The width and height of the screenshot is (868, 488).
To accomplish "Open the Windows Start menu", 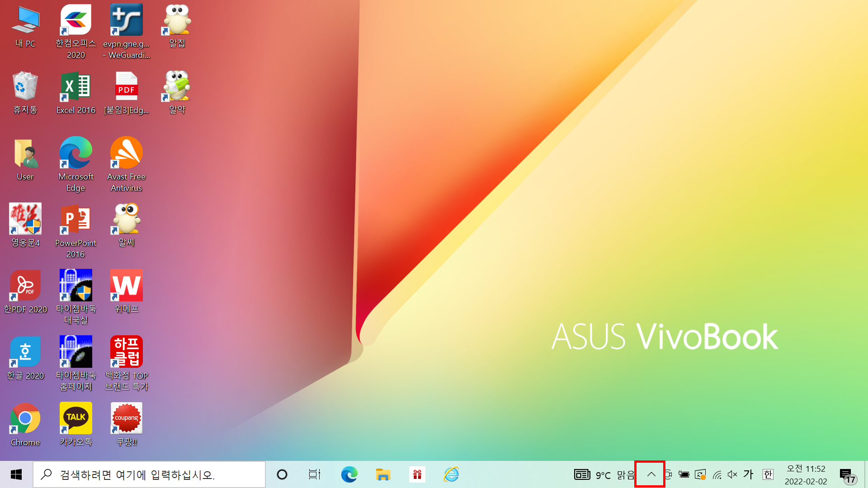I will click(16, 474).
